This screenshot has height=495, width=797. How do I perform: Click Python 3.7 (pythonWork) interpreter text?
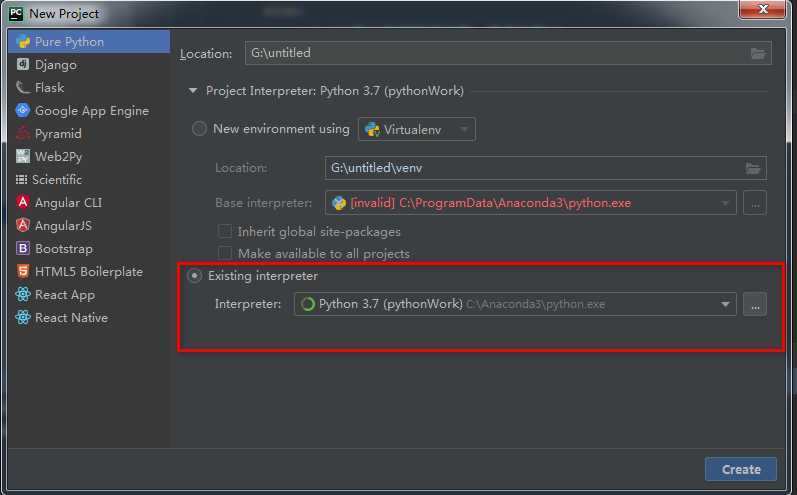pos(390,304)
